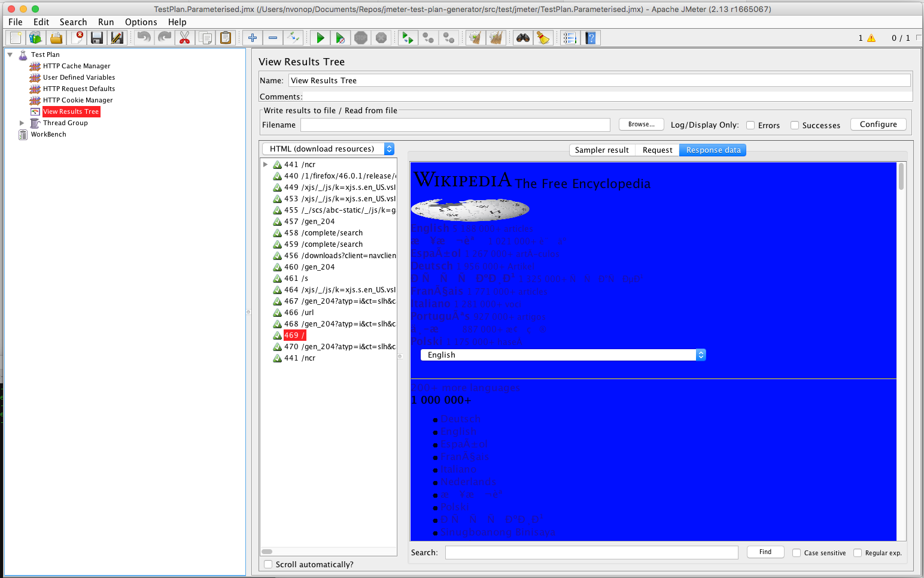Switch to the Sampler result tab
The width and height of the screenshot is (924, 578).
[x=602, y=150]
